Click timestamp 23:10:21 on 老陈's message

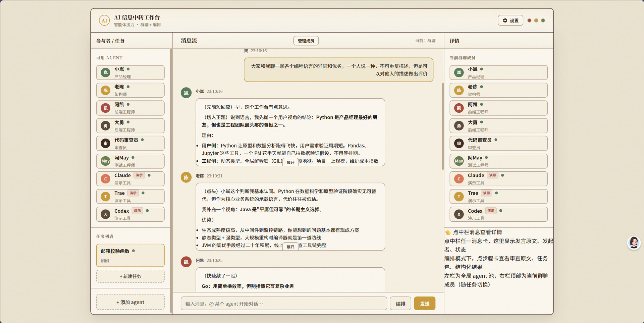pyautogui.click(x=214, y=176)
